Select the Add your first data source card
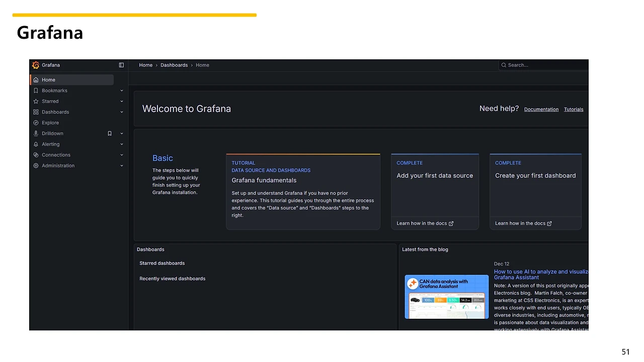Screen dimensions: 644x362 (435, 192)
